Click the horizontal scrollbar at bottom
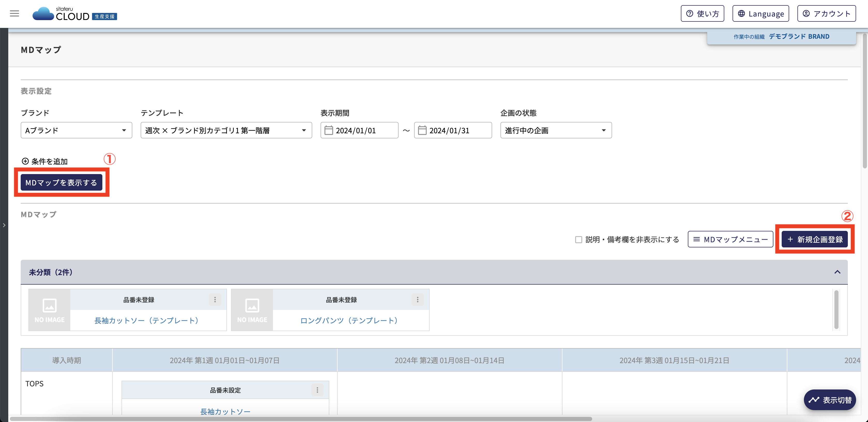This screenshot has height=422, width=868. pos(301,419)
